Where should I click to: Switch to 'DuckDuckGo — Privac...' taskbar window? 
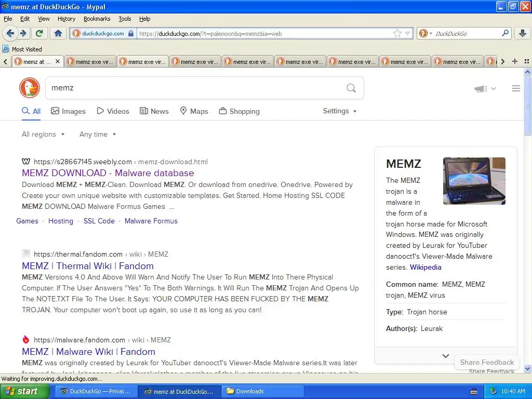(96, 391)
